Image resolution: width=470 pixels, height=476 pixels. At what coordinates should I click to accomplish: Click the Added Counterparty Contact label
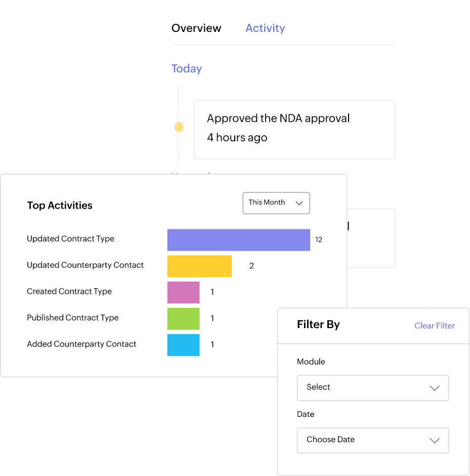tap(81, 344)
